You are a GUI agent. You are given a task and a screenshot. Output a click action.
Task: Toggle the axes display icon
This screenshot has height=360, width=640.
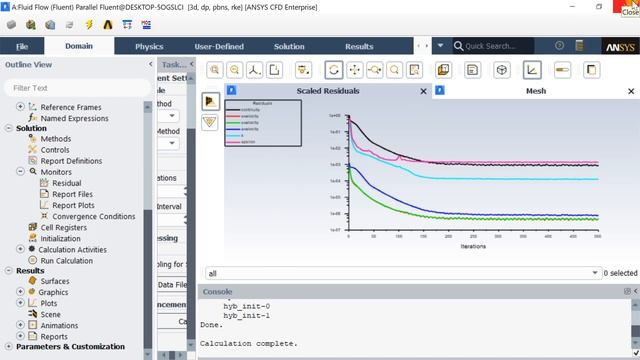532,70
